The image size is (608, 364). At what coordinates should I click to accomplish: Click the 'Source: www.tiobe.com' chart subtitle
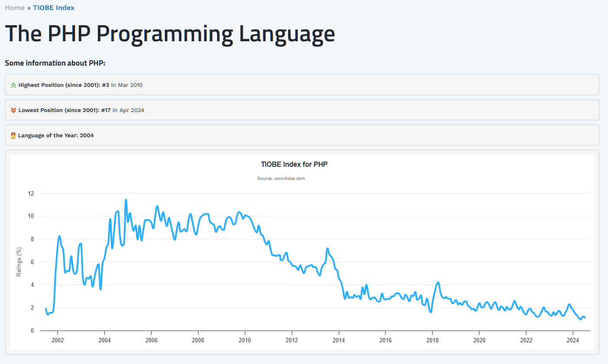[x=281, y=179]
